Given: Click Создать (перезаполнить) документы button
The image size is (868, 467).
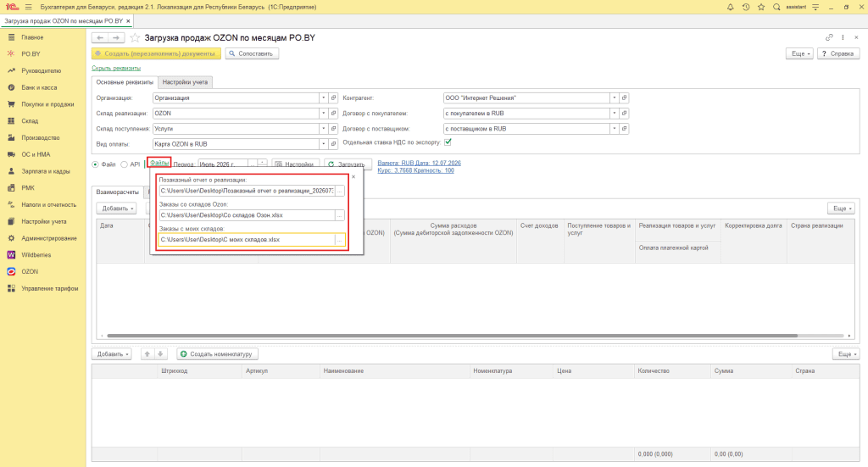Looking at the screenshot, I should coord(156,53).
